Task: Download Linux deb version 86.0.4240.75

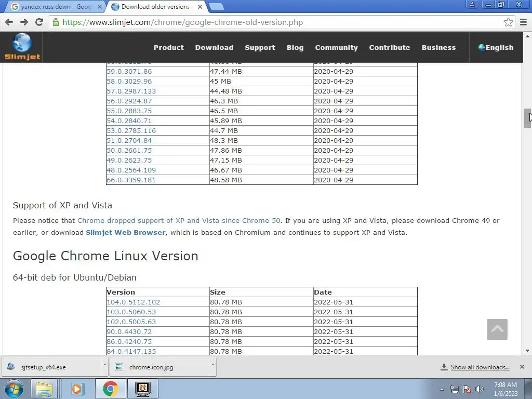Action: pos(129,341)
